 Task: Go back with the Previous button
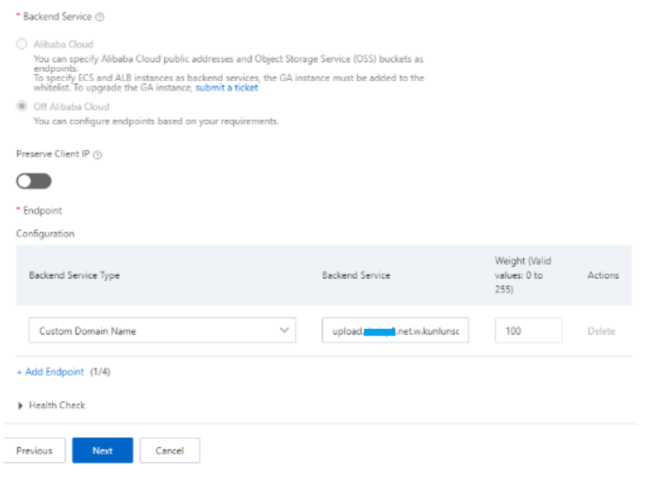pos(34,450)
